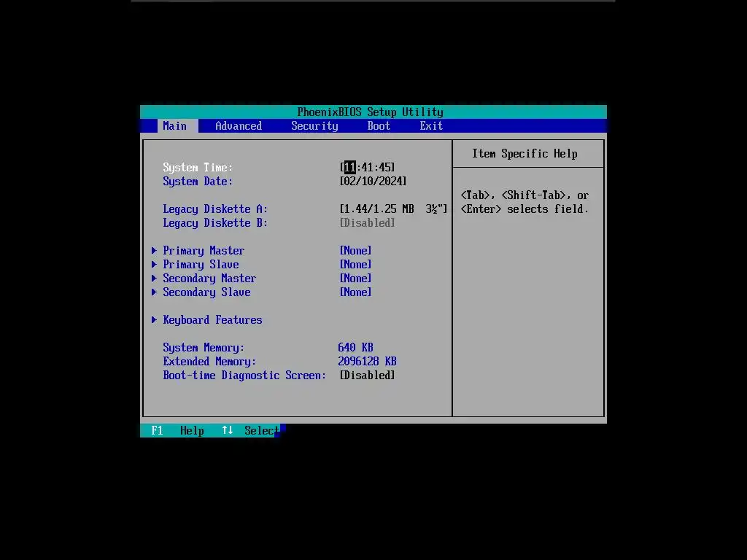This screenshot has height=560, width=747.
Task: Select Secondary Slave None value
Action: coord(355,292)
